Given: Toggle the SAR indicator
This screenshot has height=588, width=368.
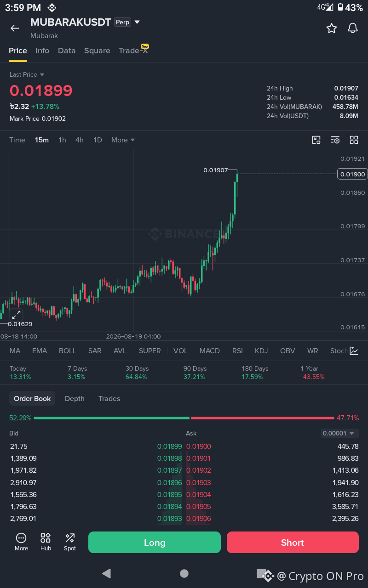Looking at the screenshot, I should [x=95, y=351].
